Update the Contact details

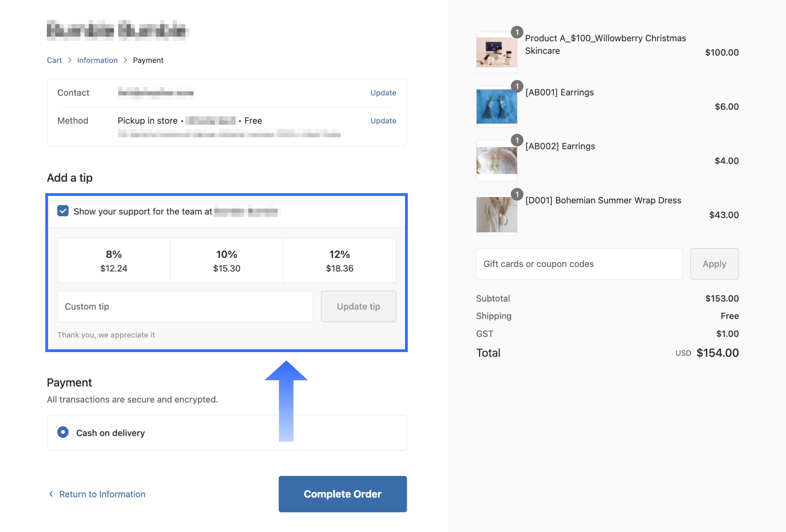pyautogui.click(x=383, y=93)
